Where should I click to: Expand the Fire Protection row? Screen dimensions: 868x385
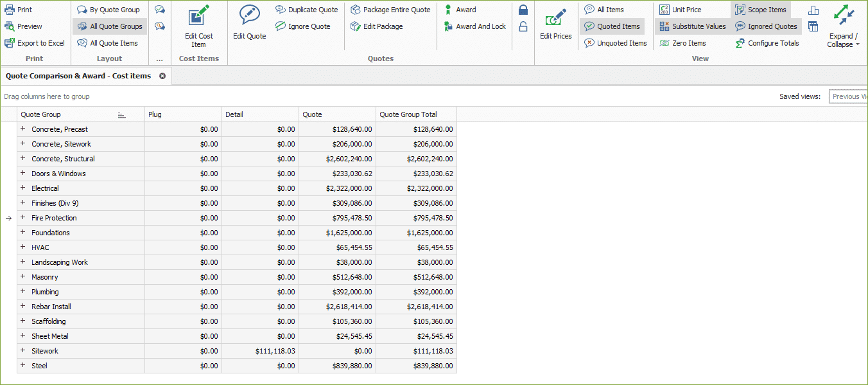click(x=22, y=218)
